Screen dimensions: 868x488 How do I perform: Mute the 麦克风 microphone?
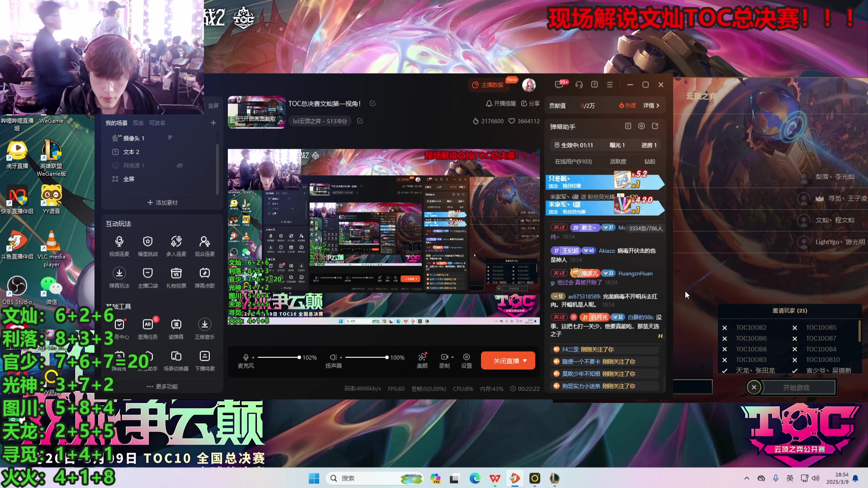[x=246, y=357]
